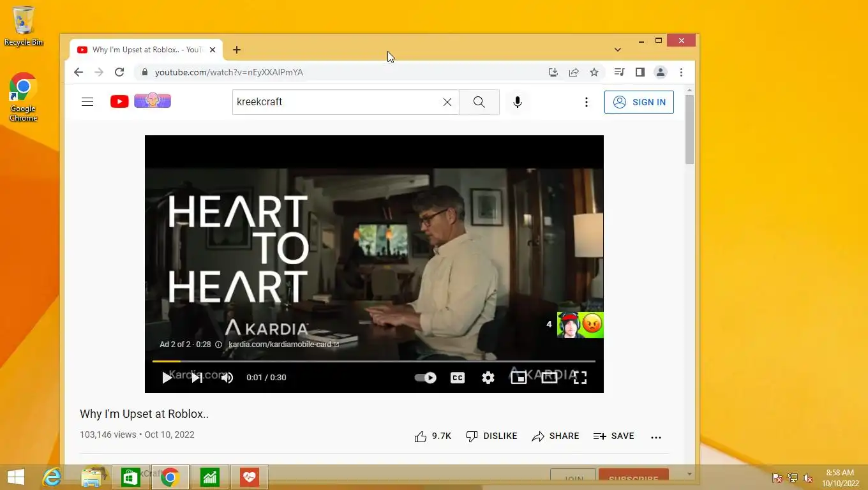Click SHARE below the video
Screen dimensions: 868x490
pos(555,436)
